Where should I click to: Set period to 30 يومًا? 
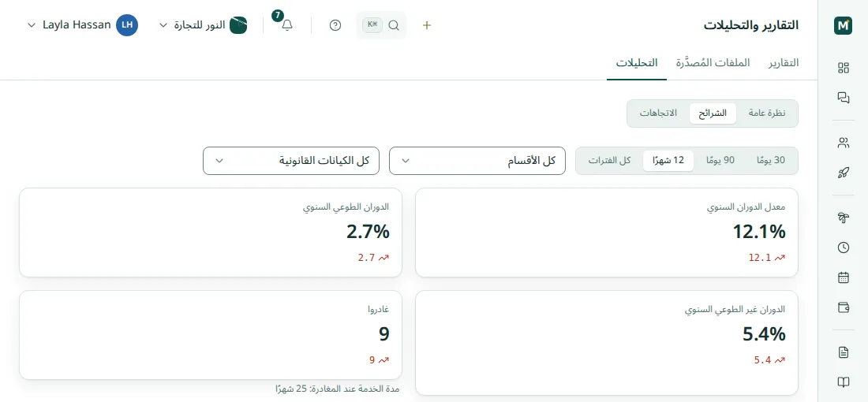pyautogui.click(x=771, y=160)
